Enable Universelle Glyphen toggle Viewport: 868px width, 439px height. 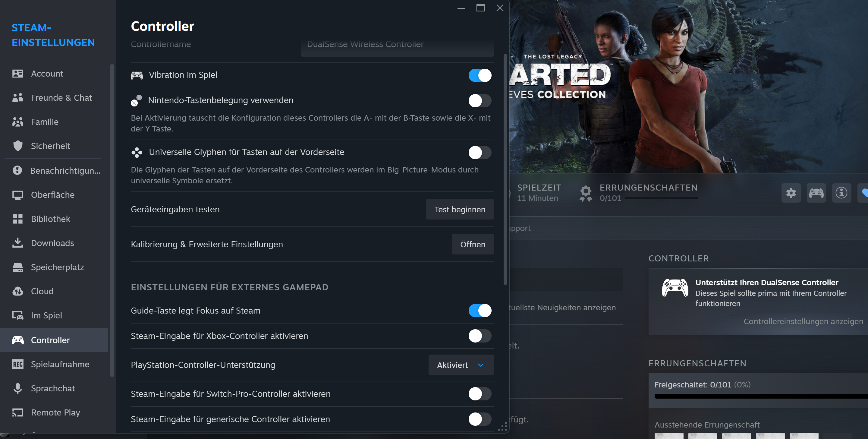480,152
